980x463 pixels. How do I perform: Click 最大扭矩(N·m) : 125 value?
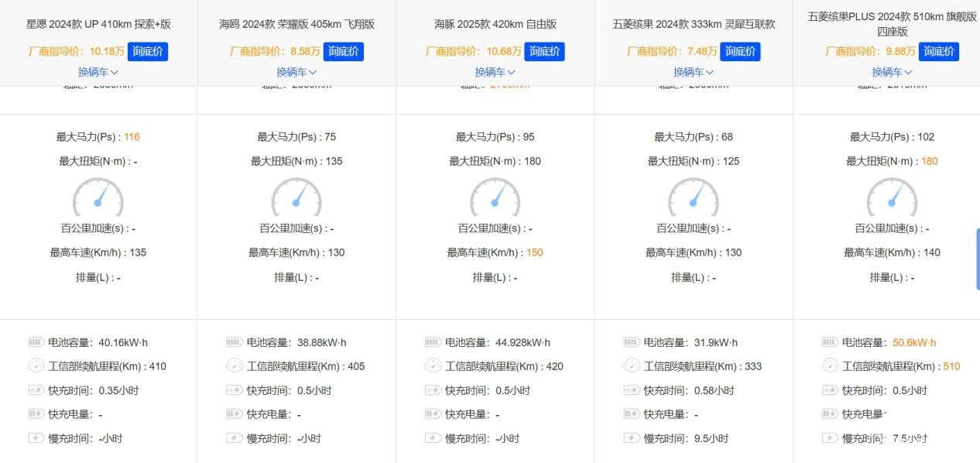click(x=731, y=161)
